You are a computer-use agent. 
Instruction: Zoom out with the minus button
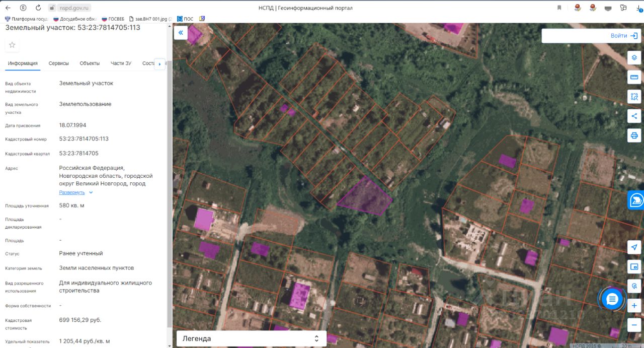pos(634,324)
